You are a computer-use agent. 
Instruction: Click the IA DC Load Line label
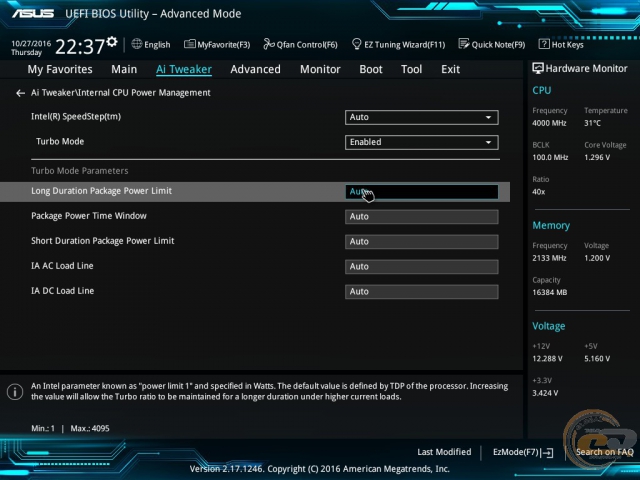[62, 291]
